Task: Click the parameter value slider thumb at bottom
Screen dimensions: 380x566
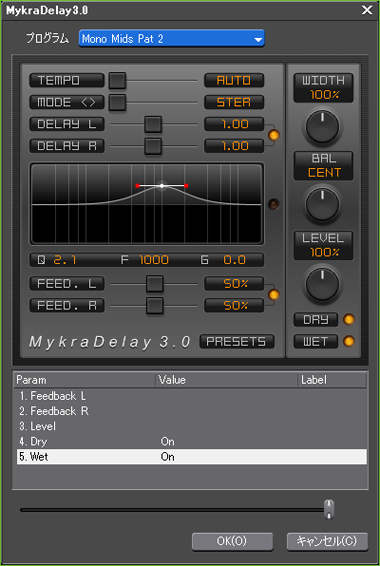Action: click(x=329, y=509)
